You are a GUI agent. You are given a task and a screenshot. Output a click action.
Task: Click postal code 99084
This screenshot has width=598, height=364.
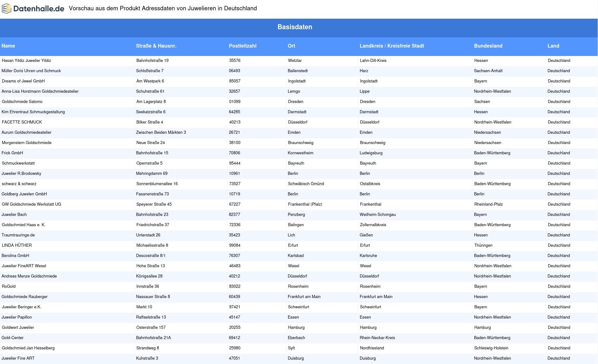(x=235, y=245)
